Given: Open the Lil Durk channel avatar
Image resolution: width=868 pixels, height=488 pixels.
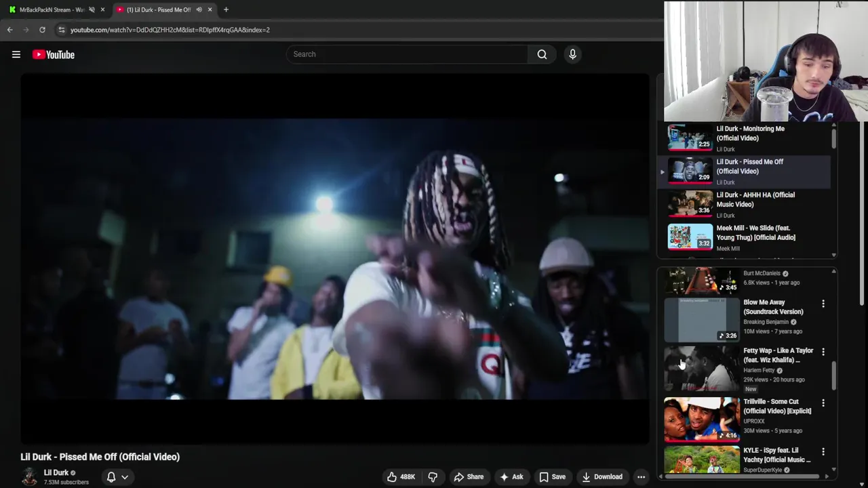Looking at the screenshot, I should (x=29, y=477).
